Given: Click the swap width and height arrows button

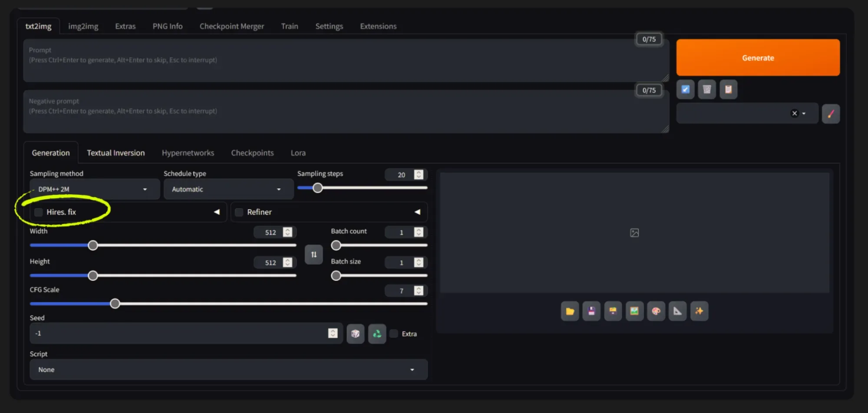Looking at the screenshot, I should coord(314,255).
